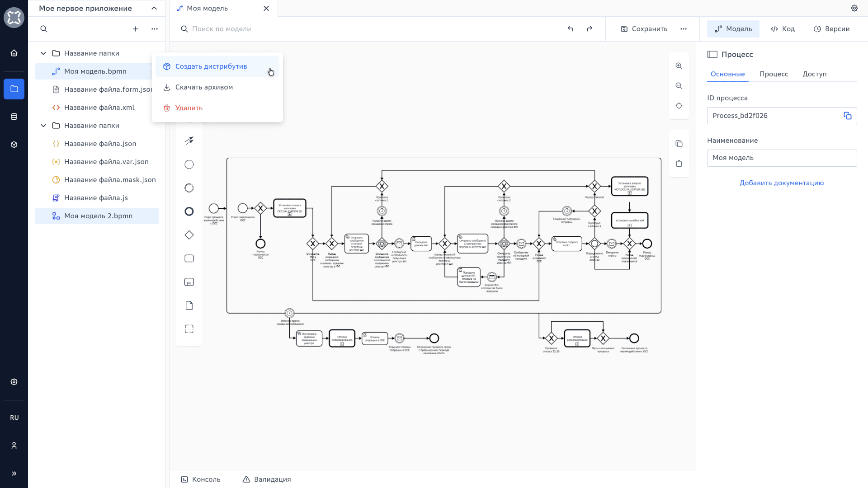
Task: Click the center view target icon
Action: click(x=679, y=106)
